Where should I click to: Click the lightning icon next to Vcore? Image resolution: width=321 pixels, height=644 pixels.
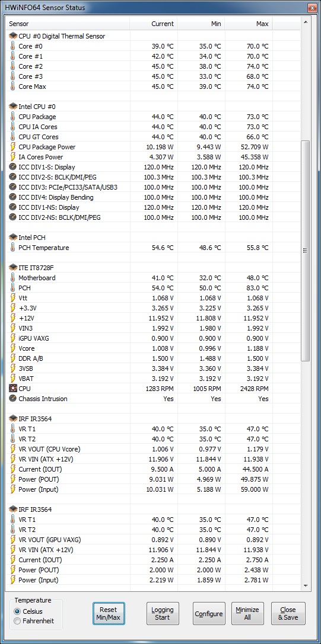pos(13,348)
